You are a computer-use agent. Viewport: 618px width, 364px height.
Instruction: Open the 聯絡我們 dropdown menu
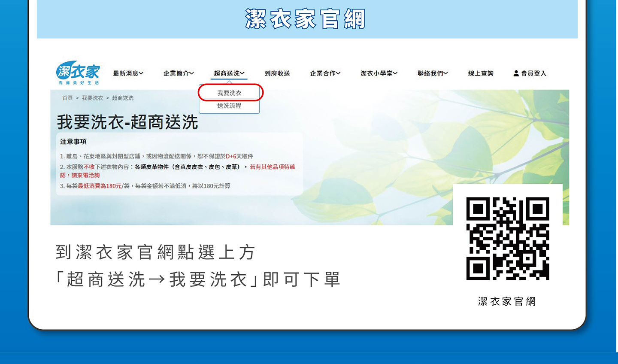[x=433, y=73]
